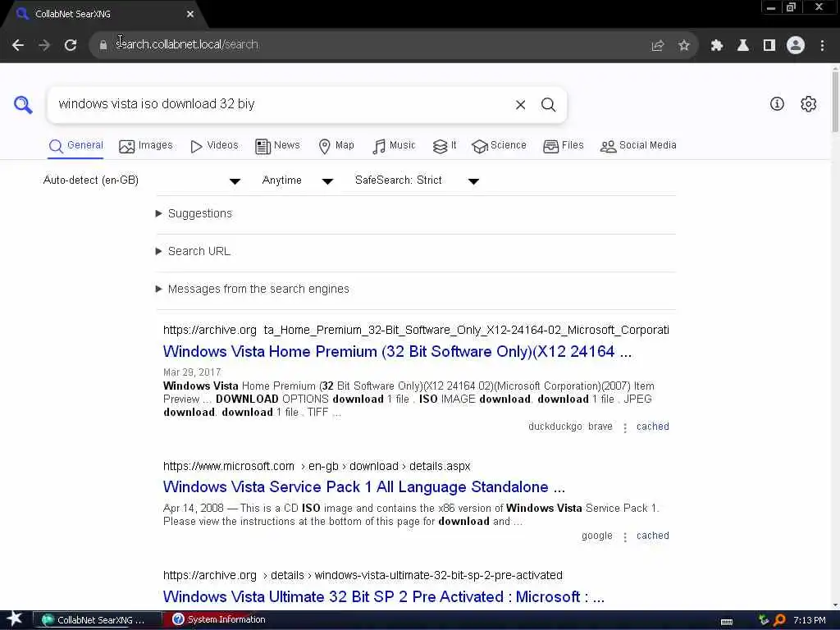The width and height of the screenshot is (840, 630).
Task: Click the keyboard icon in the system tray
Action: (727, 621)
